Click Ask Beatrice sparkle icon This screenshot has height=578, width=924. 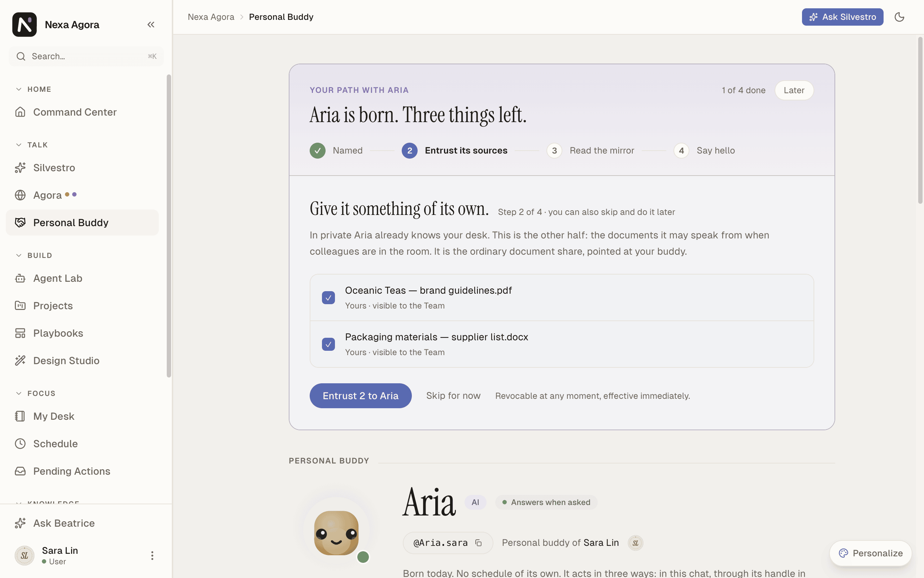pyautogui.click(x=20, y=523)
